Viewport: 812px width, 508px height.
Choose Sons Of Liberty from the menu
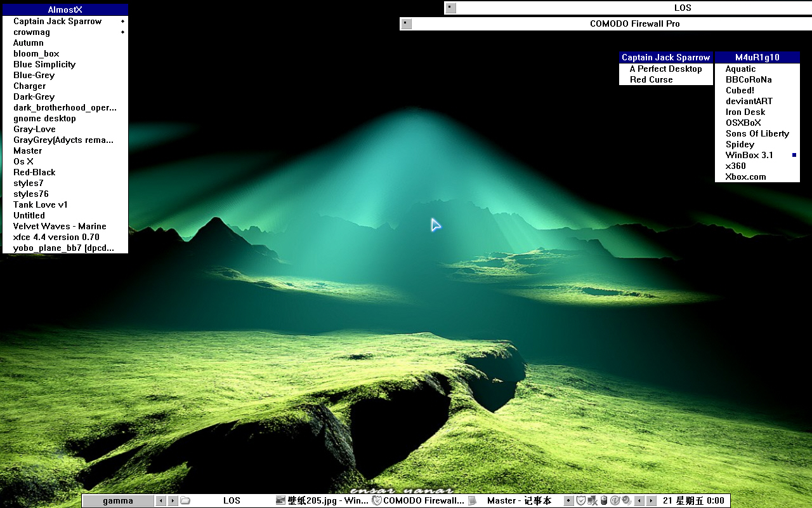[x=757, y=133]
